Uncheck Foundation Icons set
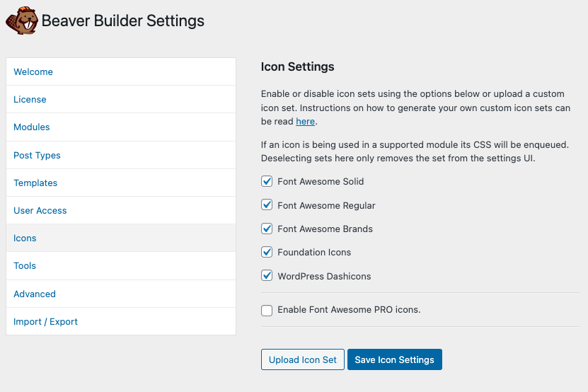The width and height of the screenshot is (588, 392). 267,252
